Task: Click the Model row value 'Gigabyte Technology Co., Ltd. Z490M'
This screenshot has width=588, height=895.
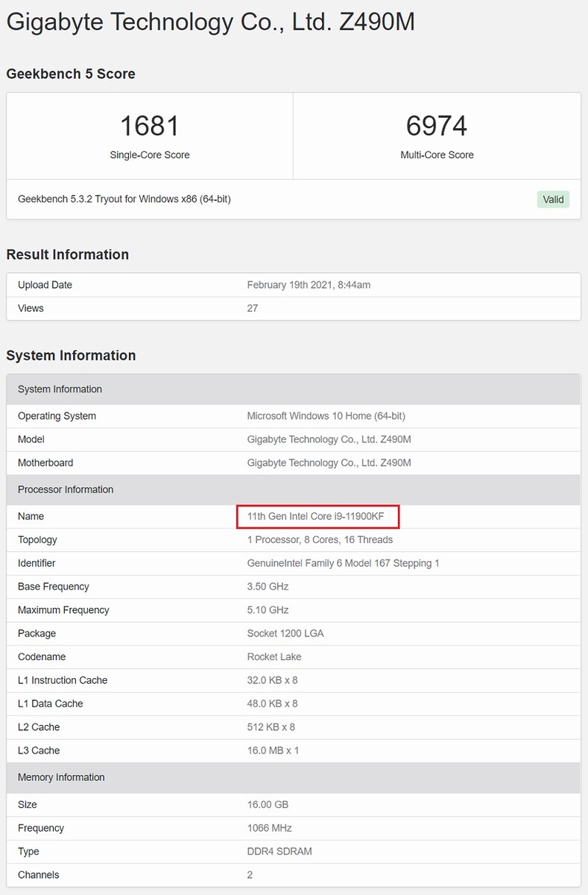Action: tap(329, 439)
